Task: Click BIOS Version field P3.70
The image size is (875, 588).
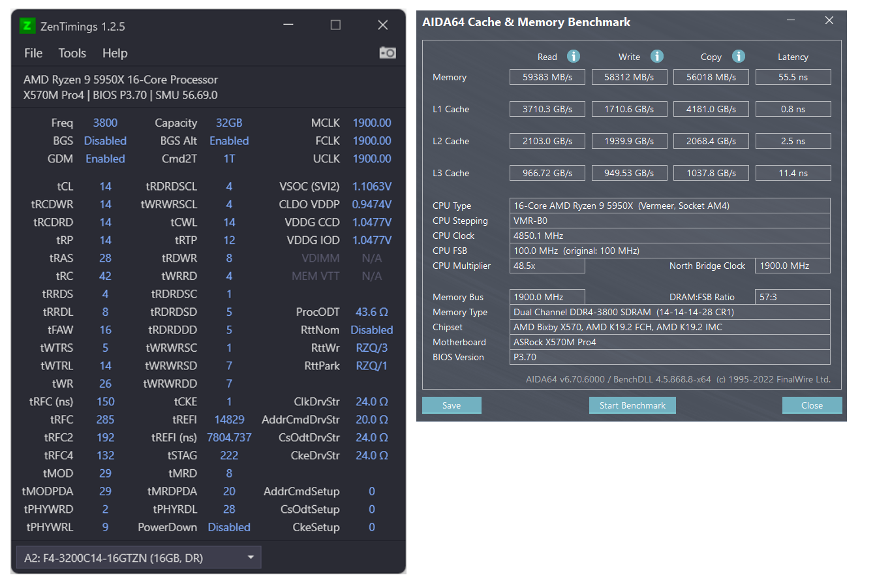Action: click(x=669, y=357)
